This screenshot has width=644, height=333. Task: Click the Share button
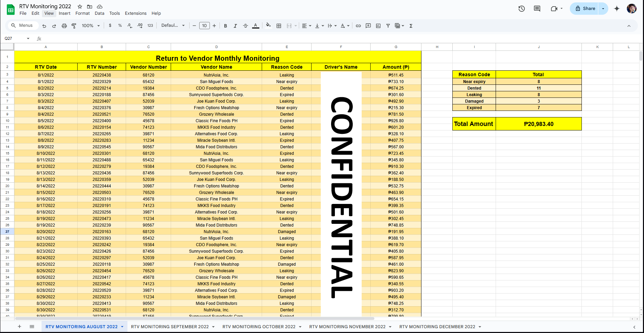(x=585, y=9)
